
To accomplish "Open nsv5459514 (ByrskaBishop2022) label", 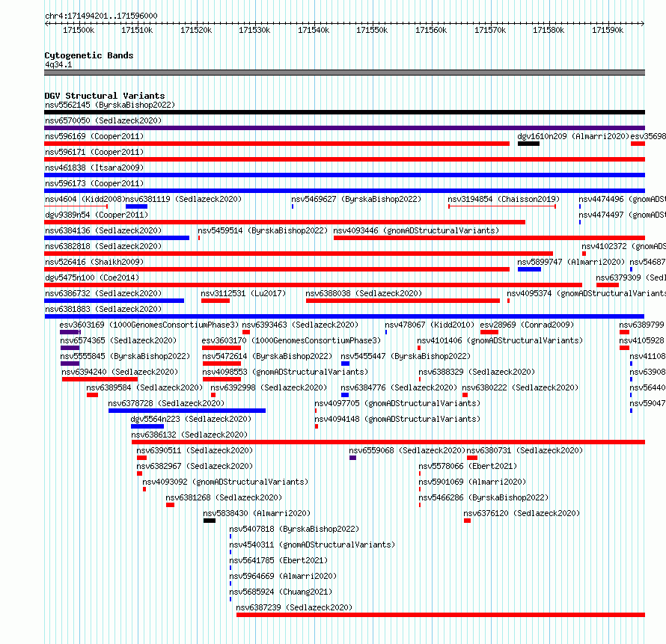I will coord(263,230).
